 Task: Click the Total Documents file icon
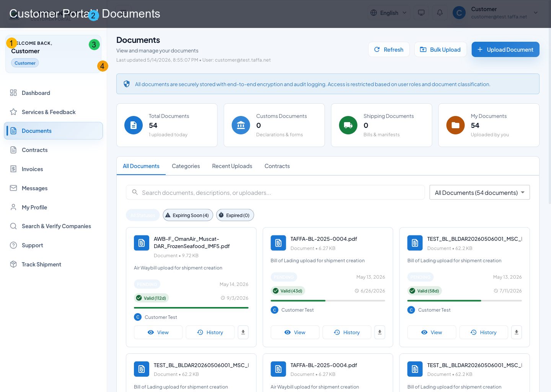pos(134,125)
